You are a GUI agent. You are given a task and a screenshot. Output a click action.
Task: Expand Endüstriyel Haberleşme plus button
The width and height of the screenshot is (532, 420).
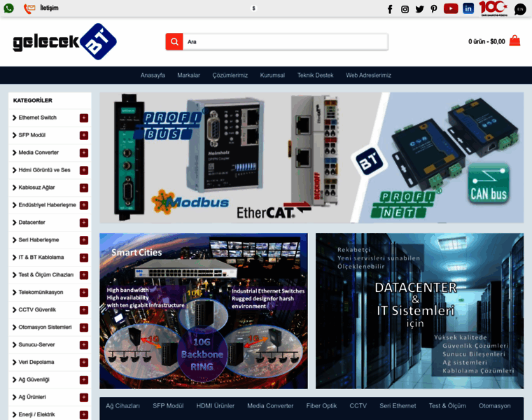coord(84,205)
